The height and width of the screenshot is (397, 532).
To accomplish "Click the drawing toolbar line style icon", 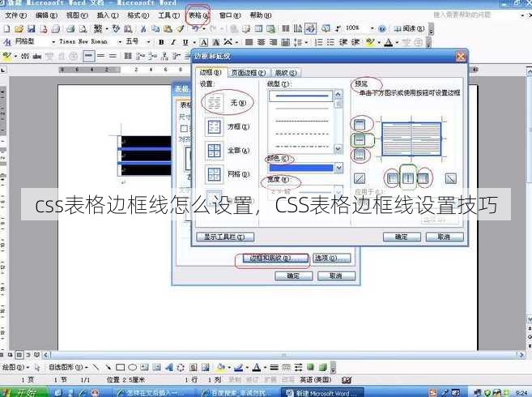I will point(275,367).
